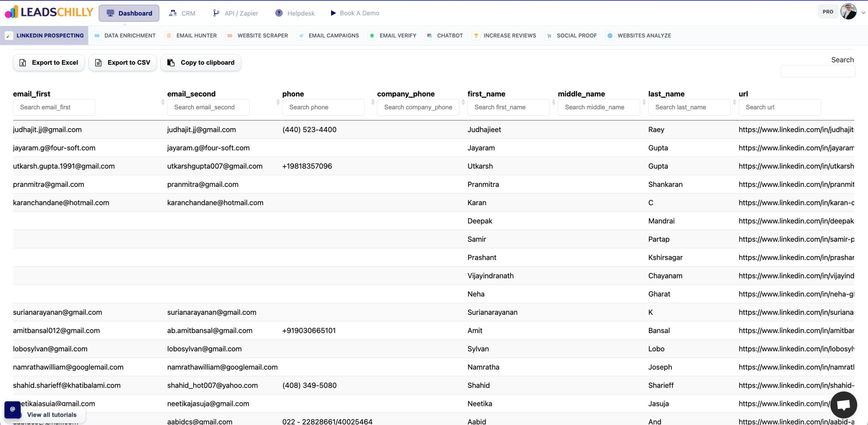Viewport: 868px width, 425px height.
Task: Click the LinkedIn Prospecting wand icon
Action: pos(9,36)
